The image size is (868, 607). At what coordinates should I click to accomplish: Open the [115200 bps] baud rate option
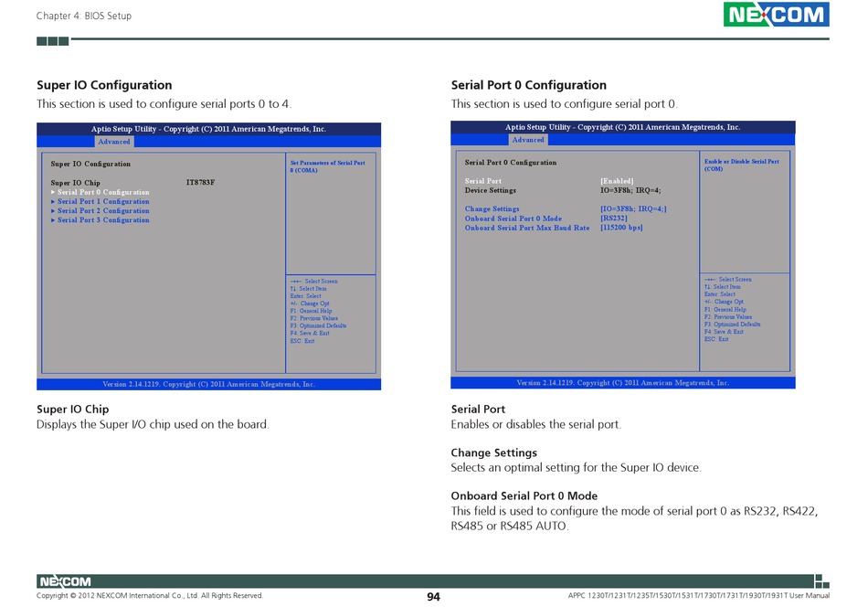coord(621,228)
